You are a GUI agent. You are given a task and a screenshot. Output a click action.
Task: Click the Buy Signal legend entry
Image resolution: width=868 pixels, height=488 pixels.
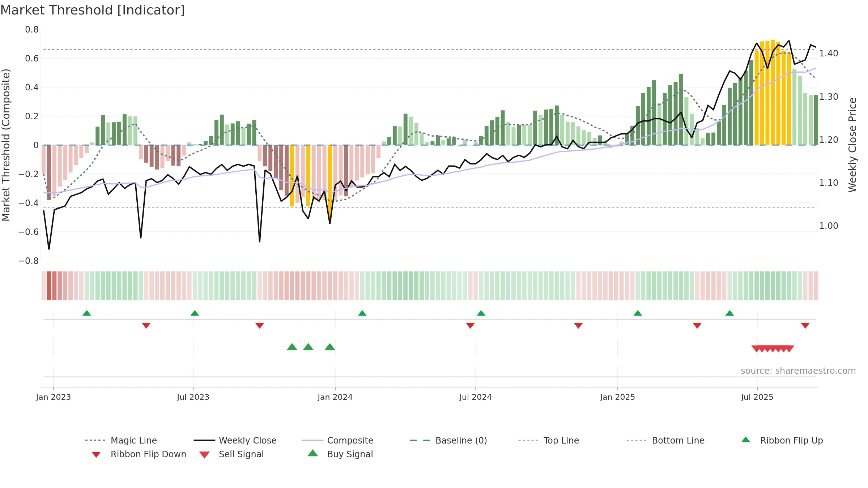(x=340, y=454)
